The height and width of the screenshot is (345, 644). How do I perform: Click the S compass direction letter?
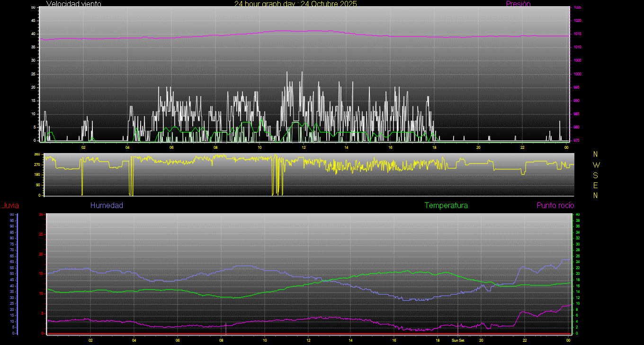click(x=596, y=175)
